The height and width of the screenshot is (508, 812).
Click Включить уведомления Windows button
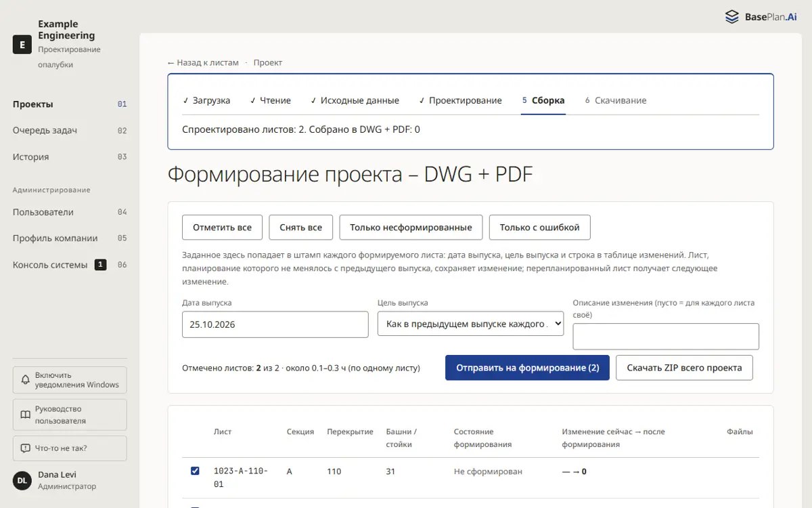pos(70,380)
